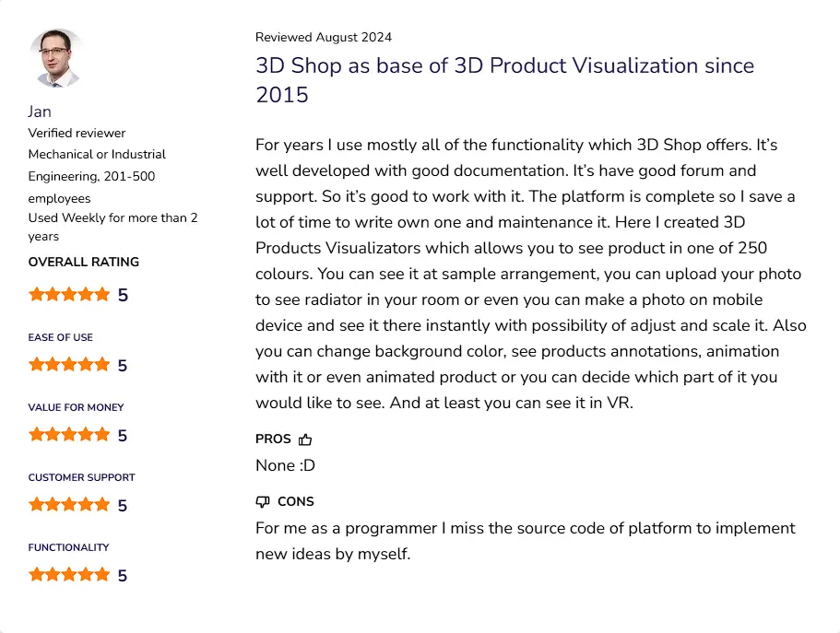
Task: Open the review title about 3D Shop
Action: tap(504, 80)
